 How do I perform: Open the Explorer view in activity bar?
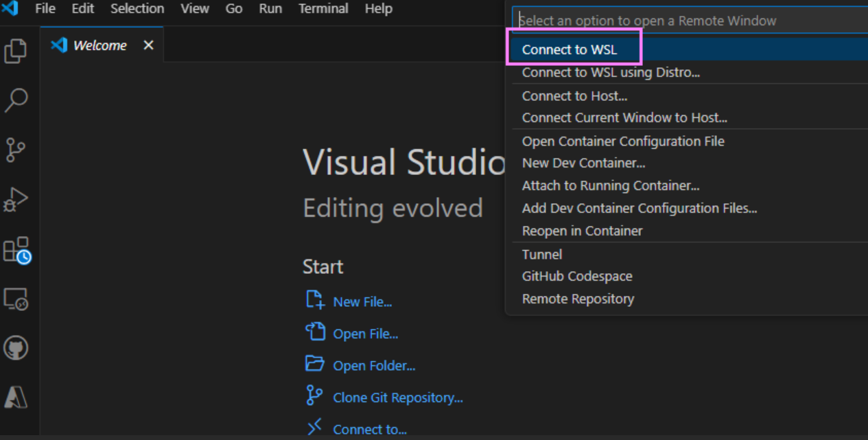(x=16, y=51)
